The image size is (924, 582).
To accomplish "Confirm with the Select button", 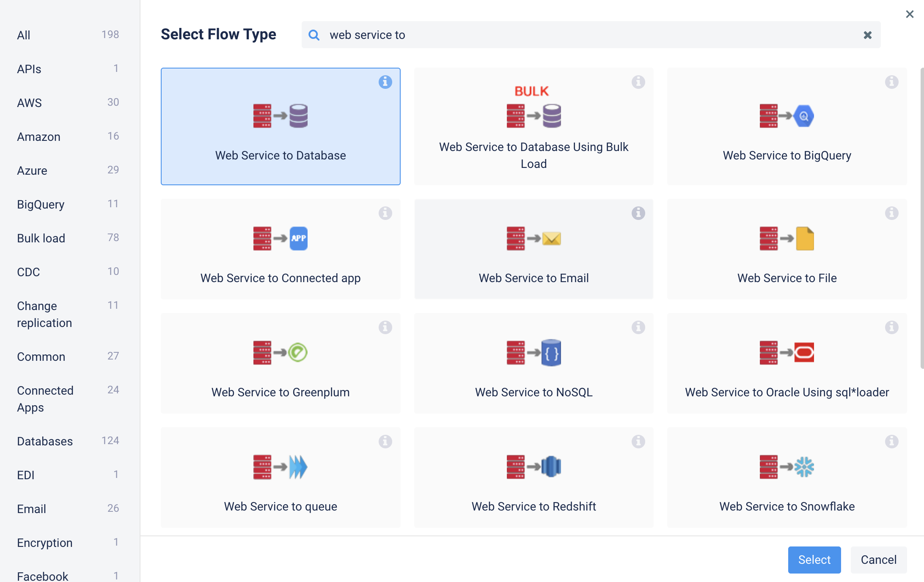I will pos(814,560).
